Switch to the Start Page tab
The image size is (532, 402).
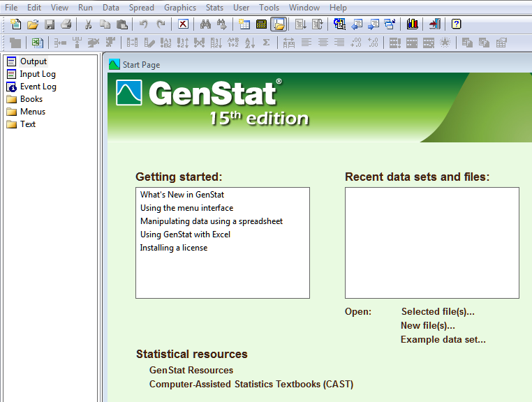[140, 65]
